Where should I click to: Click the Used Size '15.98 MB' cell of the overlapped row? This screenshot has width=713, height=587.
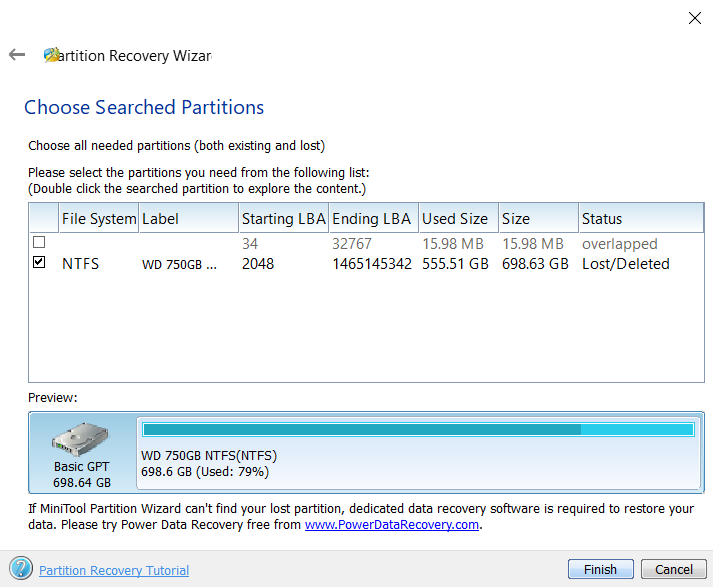453,244
